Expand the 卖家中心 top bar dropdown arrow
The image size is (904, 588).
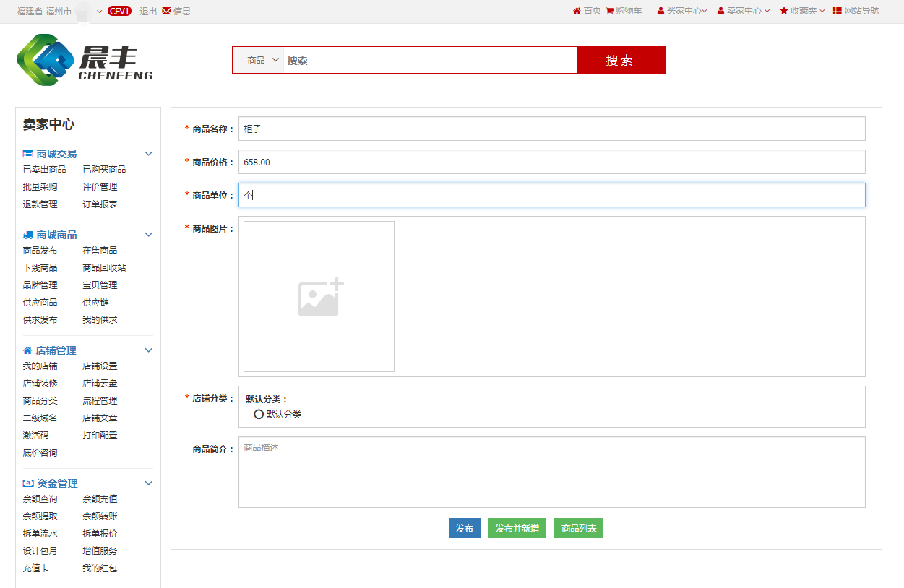tap(767, 11)
